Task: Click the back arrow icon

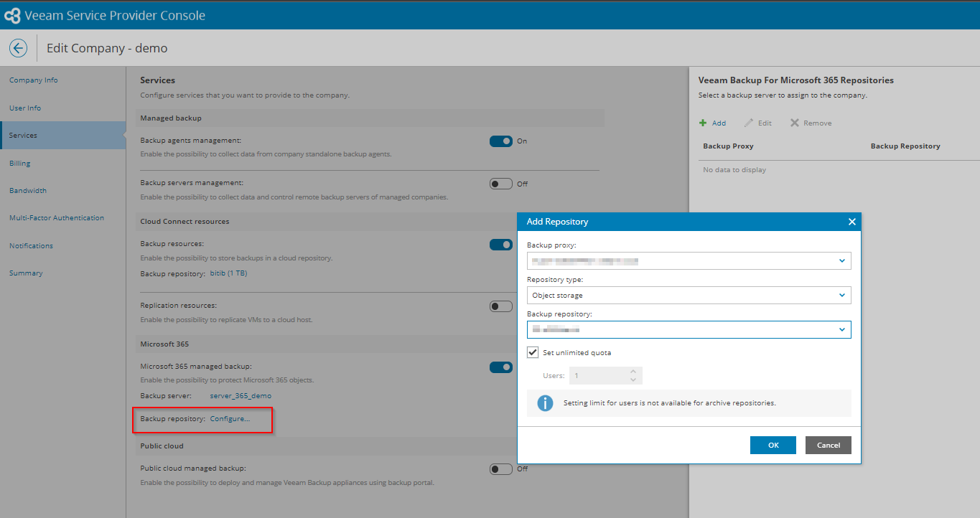Action: click(x=18, y=48)
